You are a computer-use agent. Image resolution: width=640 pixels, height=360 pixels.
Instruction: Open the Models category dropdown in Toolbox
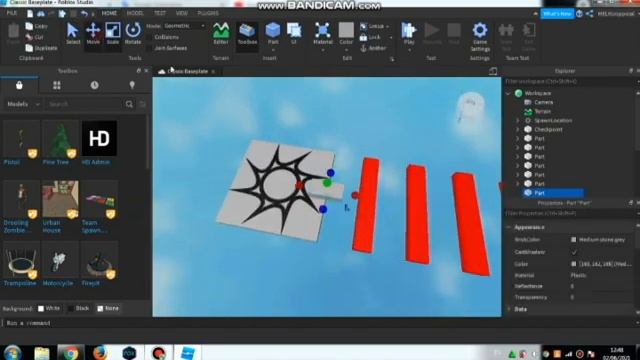pyautogui.click(x=23, y=104)
